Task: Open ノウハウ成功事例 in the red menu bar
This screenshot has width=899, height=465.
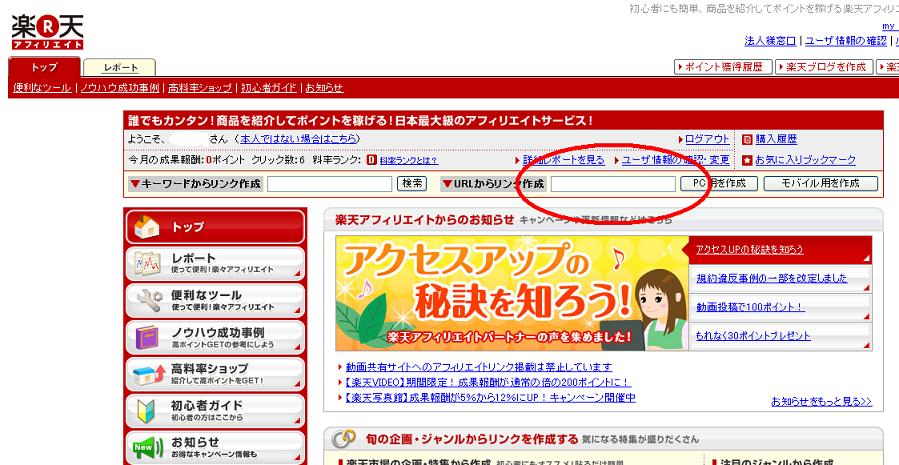Action: click(119, 88)
